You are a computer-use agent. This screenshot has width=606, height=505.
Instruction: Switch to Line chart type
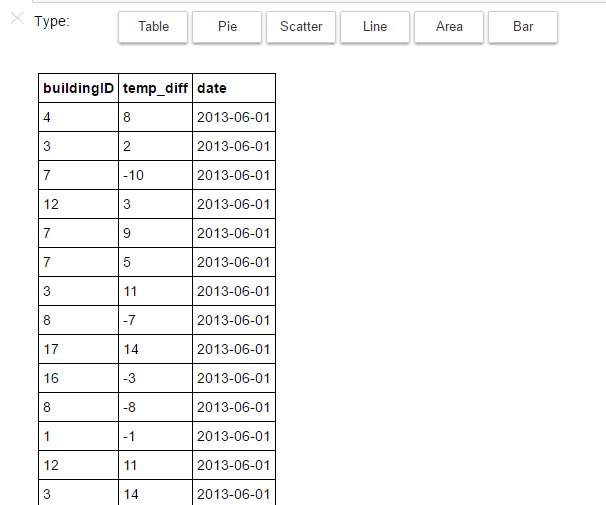coord(375,27)
